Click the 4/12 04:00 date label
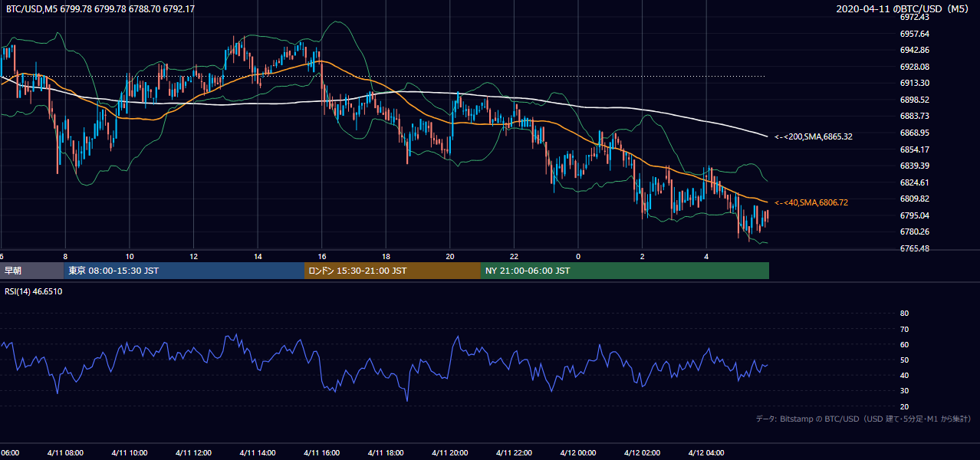 (706, 452)
